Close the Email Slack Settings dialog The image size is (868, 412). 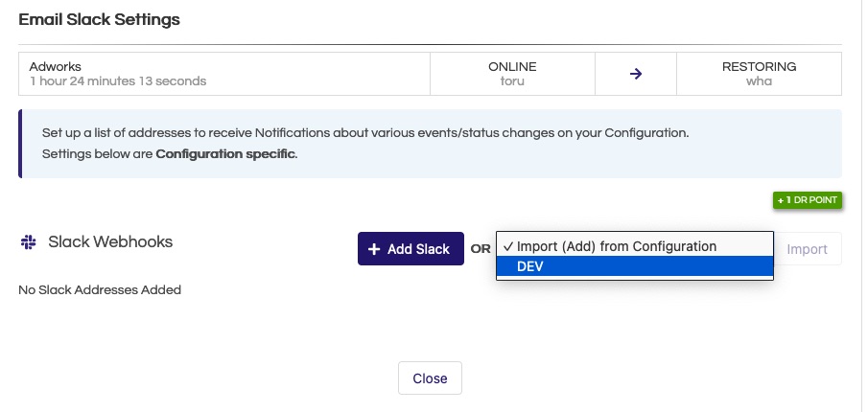tap(430, 378)
